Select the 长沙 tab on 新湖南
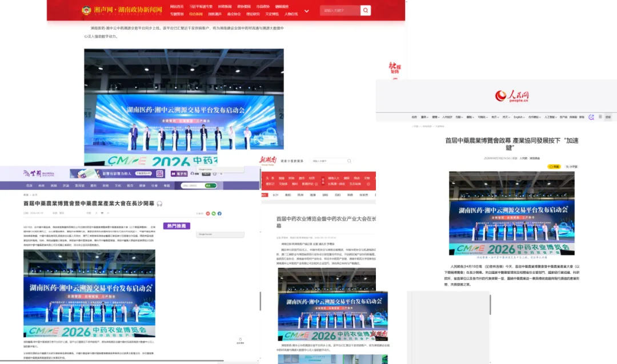 pyautogui.click(x=275, y=195)
